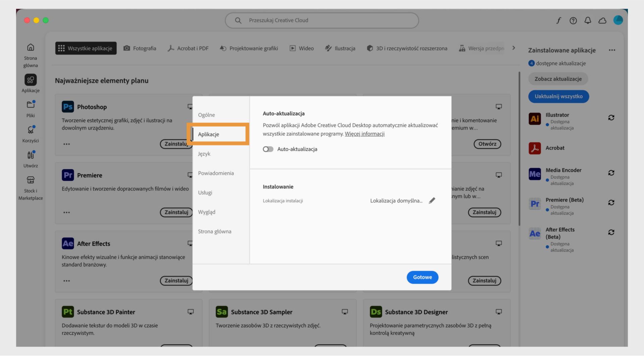Switch to Fotografia category
This screenshot has width=644, height=356.
140,48
